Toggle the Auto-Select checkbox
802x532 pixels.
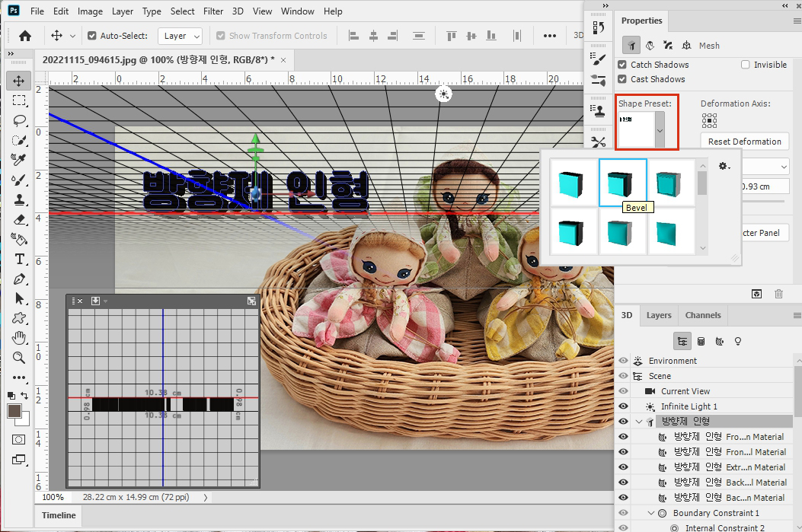pyautogui.click(x=92, y=36)
